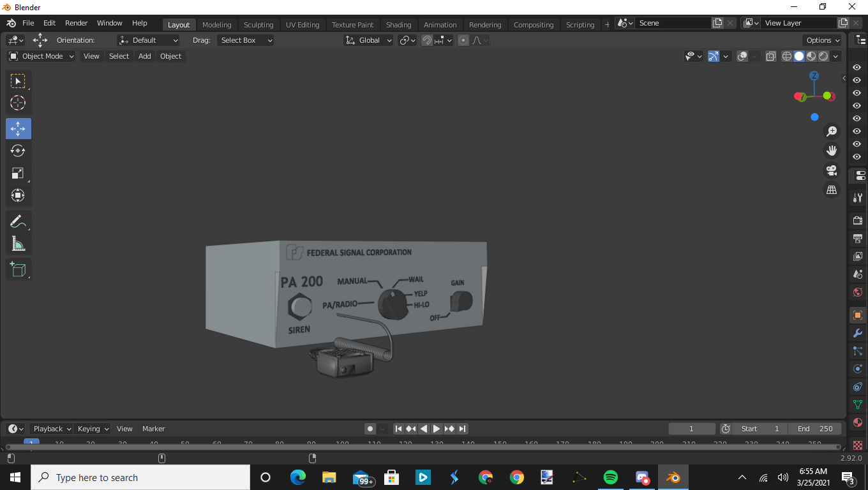868x490 pixels.
Task: Select the Move tool
Action: click(18, 129)
